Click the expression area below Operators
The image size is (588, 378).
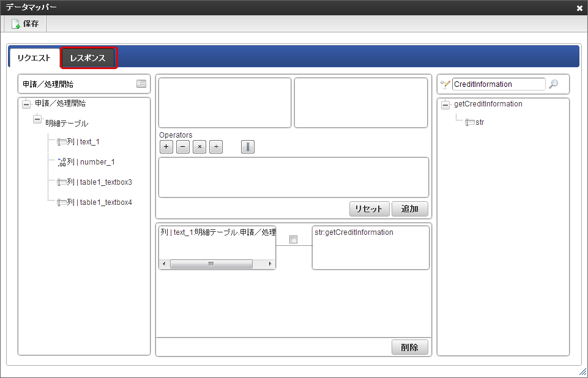tap(294, 177)
